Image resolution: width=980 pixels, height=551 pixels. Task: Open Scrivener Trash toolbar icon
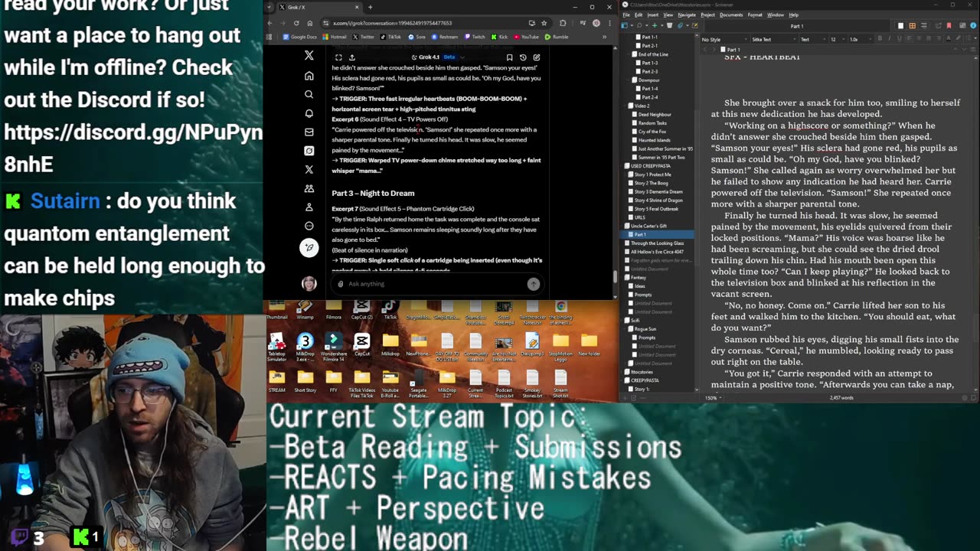tap(669, 25)
